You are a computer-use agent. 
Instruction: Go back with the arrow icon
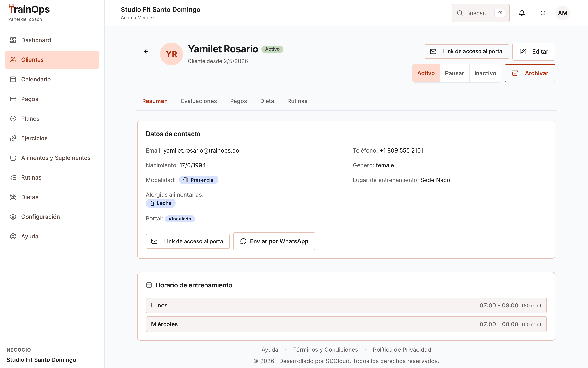tap(146, 52)
